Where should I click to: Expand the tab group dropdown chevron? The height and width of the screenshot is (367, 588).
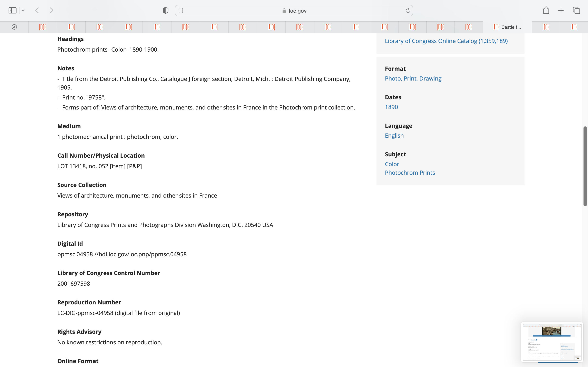pos(23,10)
